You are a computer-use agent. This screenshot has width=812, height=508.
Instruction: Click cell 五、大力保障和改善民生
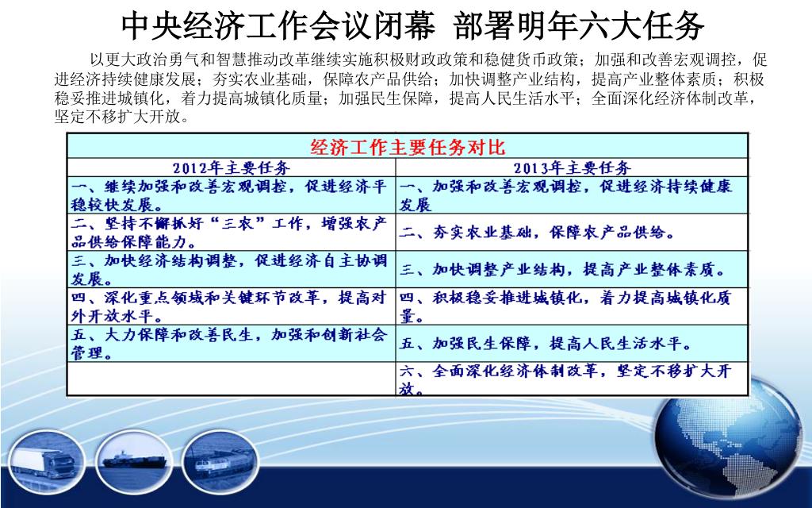(x=232, y=343)
